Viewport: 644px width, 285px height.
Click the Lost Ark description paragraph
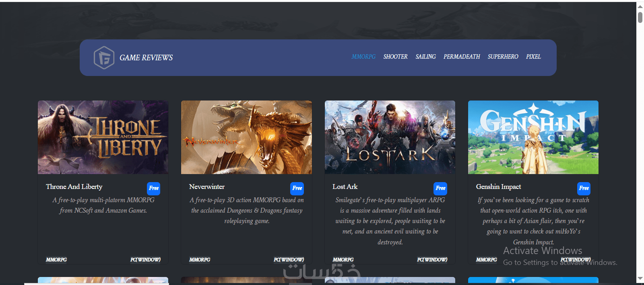390,221
